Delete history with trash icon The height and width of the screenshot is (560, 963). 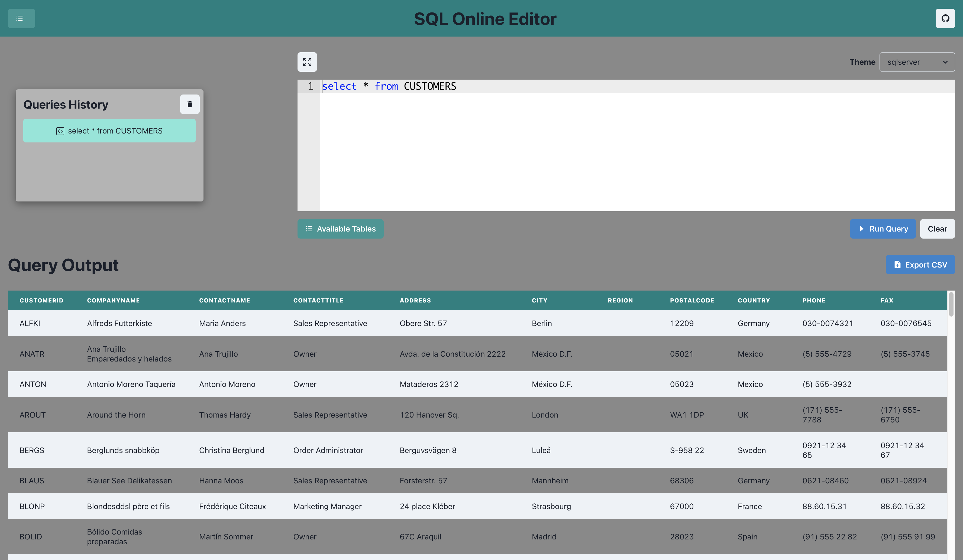coord(190,104)
